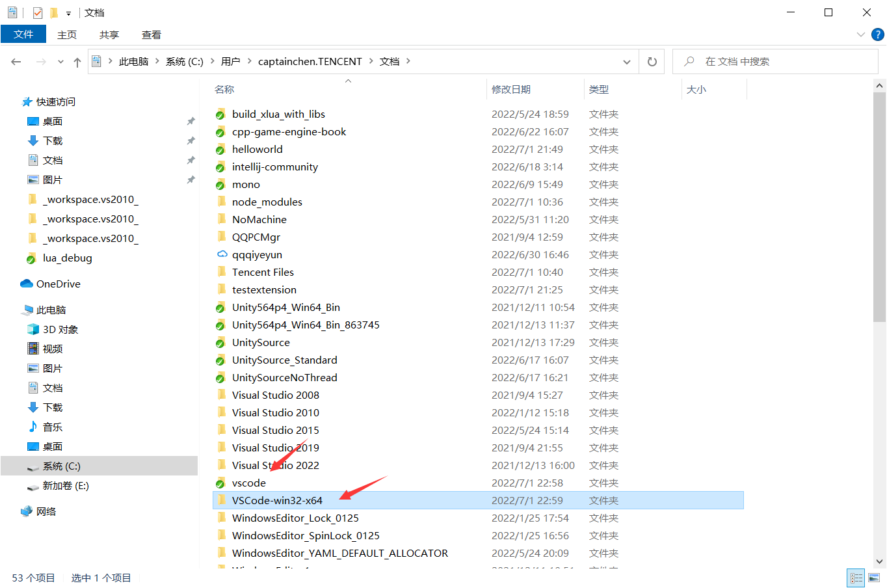This screenshot has height=588, width=887.
Task: Sort by the 名称 column header
Action: click(224, 89)
